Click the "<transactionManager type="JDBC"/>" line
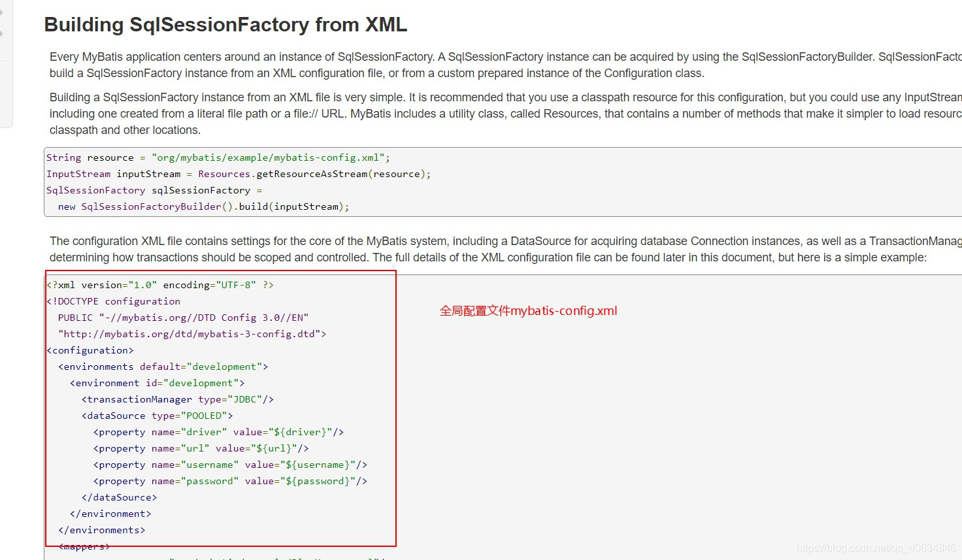Image resolution: width=962 pixels, height=560 pixels. (x=178, y=399)
